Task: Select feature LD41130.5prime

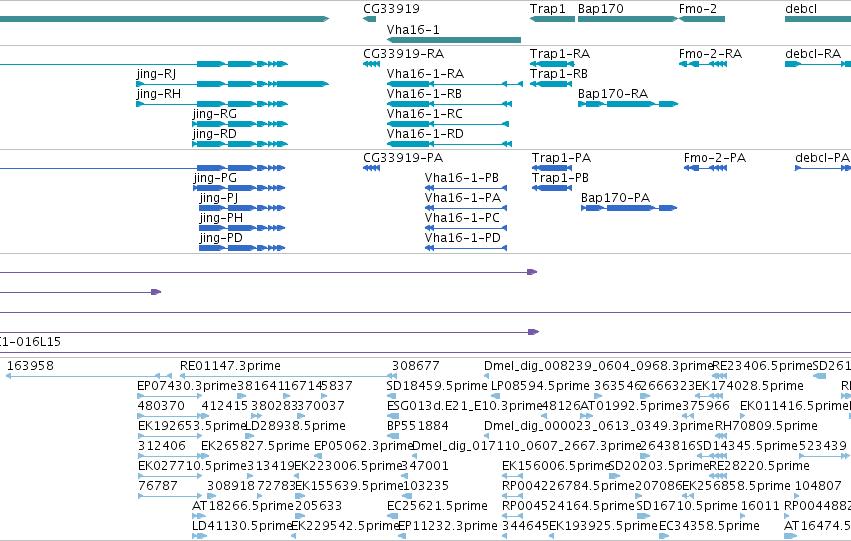Action: pyautogui.click(x=243, y=526)
